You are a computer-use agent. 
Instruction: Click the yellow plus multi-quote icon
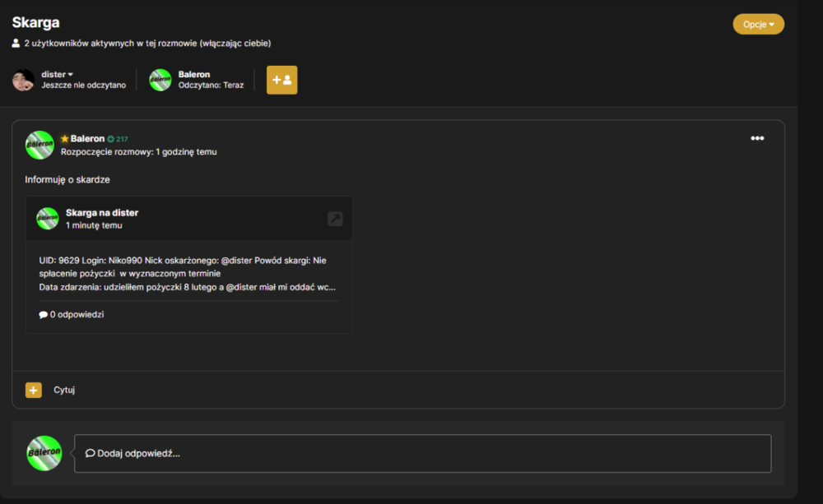pyautogui.click(x=34, y=390)
